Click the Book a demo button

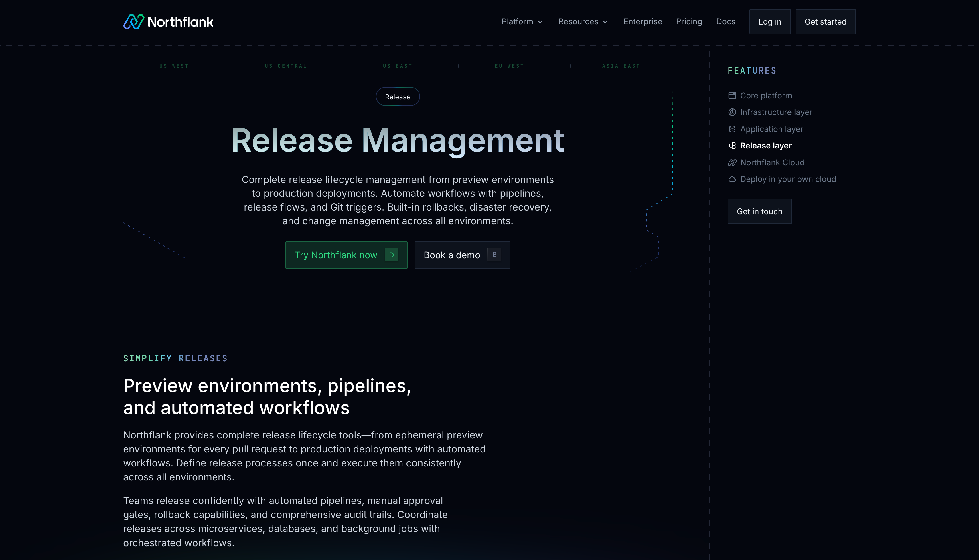point(462,255)
